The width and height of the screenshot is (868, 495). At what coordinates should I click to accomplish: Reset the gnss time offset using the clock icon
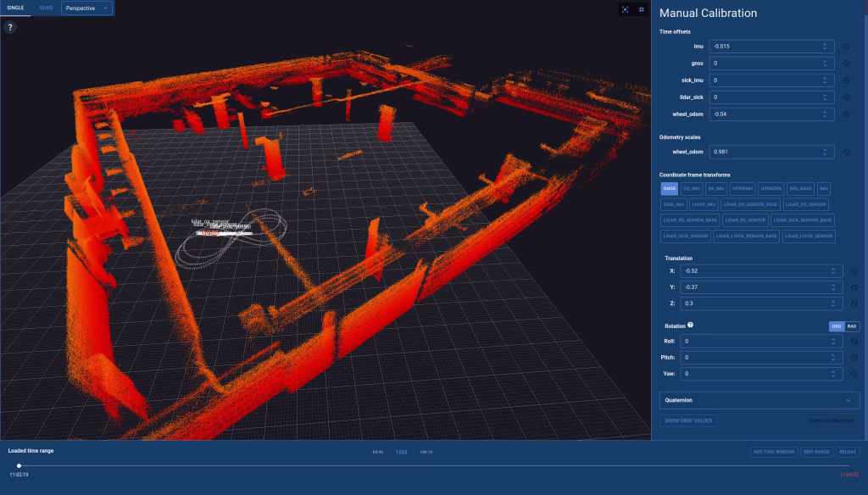[x=847, y=63]
